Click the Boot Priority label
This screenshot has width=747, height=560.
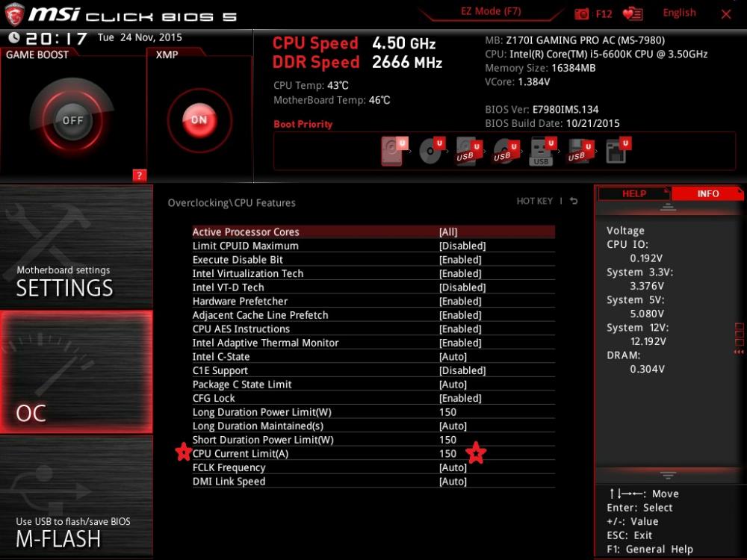coord(303,124)
